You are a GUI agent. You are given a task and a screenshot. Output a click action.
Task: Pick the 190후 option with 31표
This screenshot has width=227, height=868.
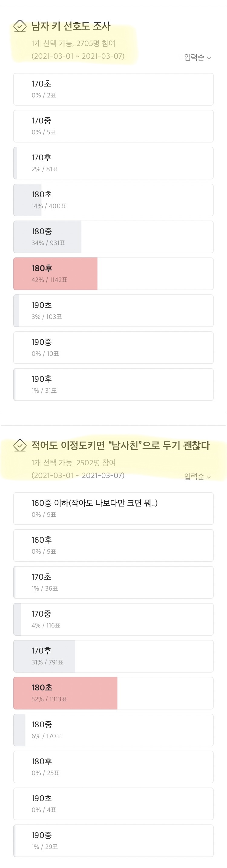coord(113,385)
